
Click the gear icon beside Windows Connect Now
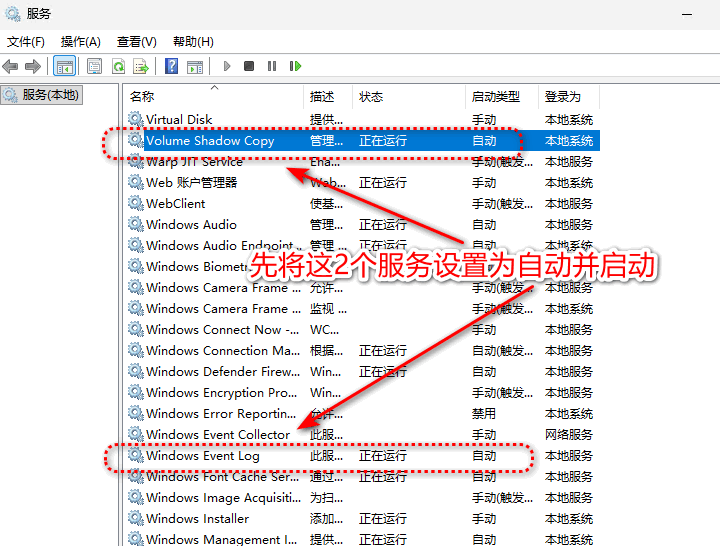[x=135, y=329]
